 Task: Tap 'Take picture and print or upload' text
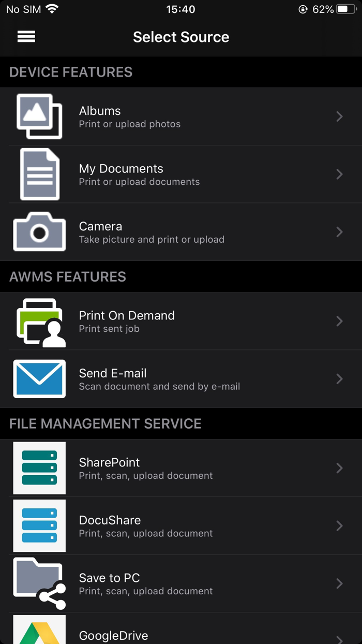click(x=152, y=240)
